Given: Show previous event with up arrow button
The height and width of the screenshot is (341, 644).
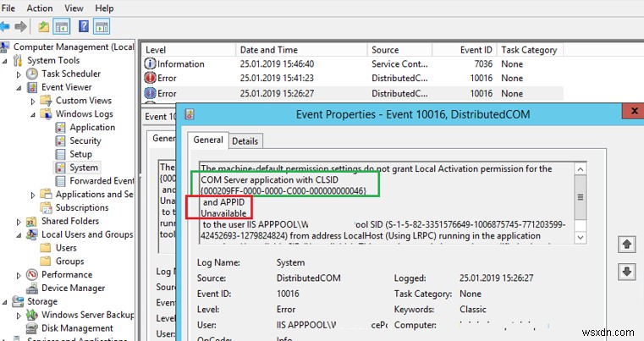Looking at the screenshot, I should point(627,245).
